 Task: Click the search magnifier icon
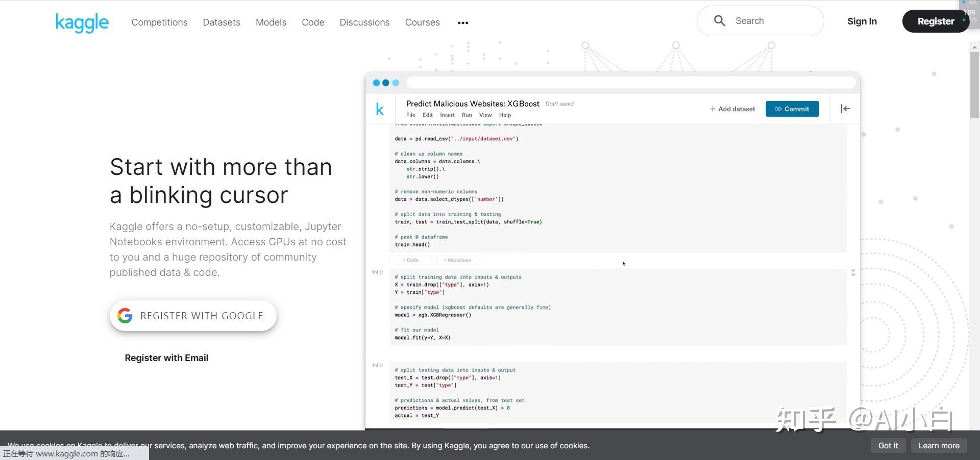click(x=719, y=21)
